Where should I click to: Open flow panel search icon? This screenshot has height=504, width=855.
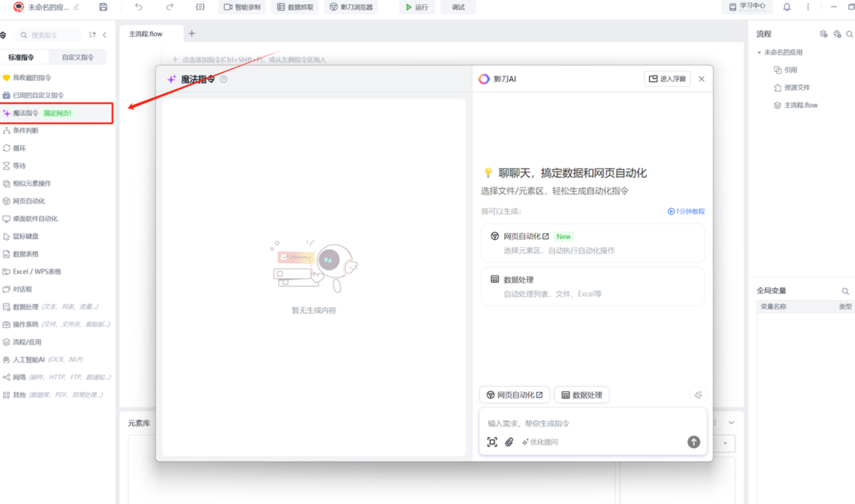(850, 34)
